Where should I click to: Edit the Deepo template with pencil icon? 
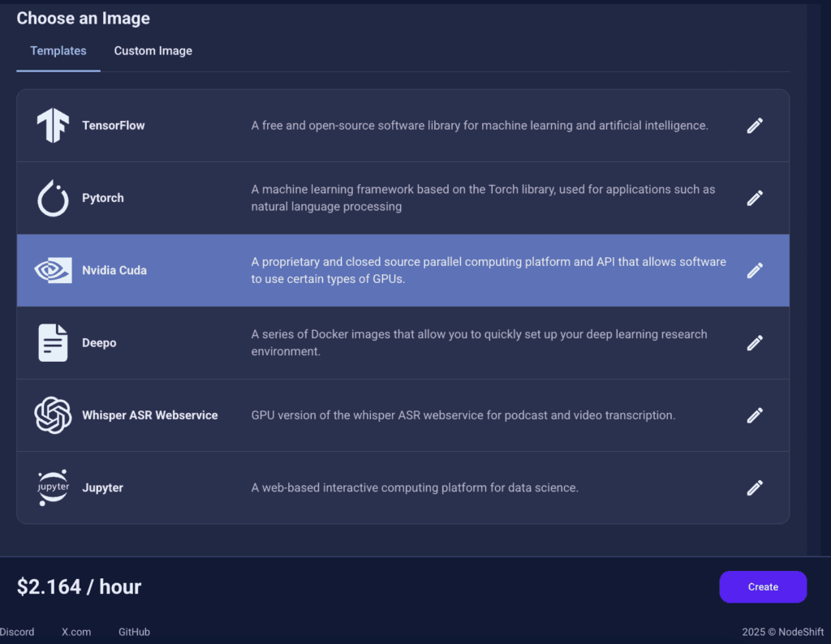(755, 342)
